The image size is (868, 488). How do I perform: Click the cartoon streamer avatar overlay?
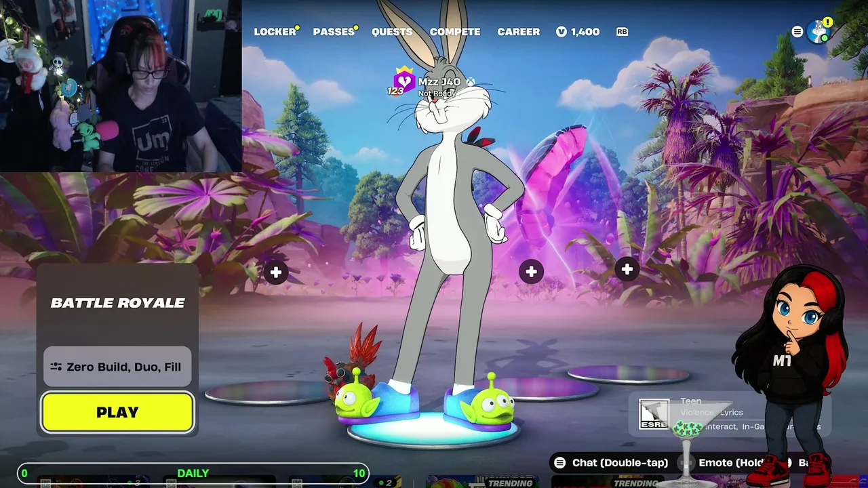(x=790, y=376)
